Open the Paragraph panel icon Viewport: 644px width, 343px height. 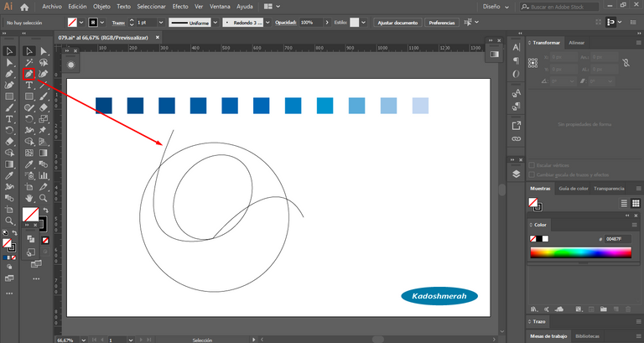pyautogui.click(x=517, y=60)
